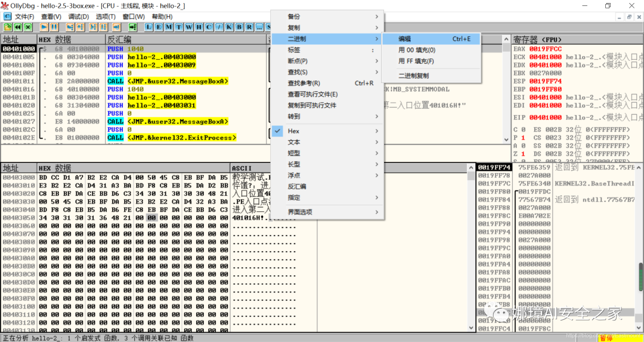Screen dimensions: 644x342
Task: Choose 用 00 填充(0) option
Action: 431,50
